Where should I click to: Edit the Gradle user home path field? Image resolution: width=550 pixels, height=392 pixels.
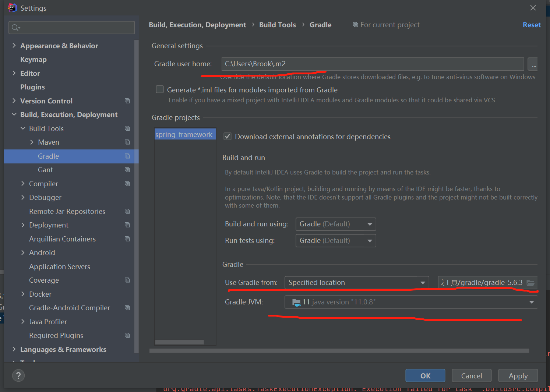click(x=373, y=64)
